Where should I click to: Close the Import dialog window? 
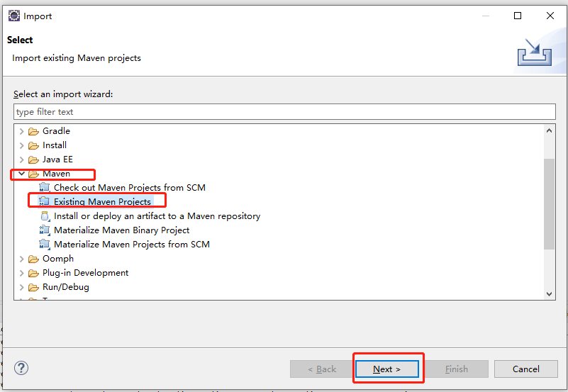coord(550,16)
